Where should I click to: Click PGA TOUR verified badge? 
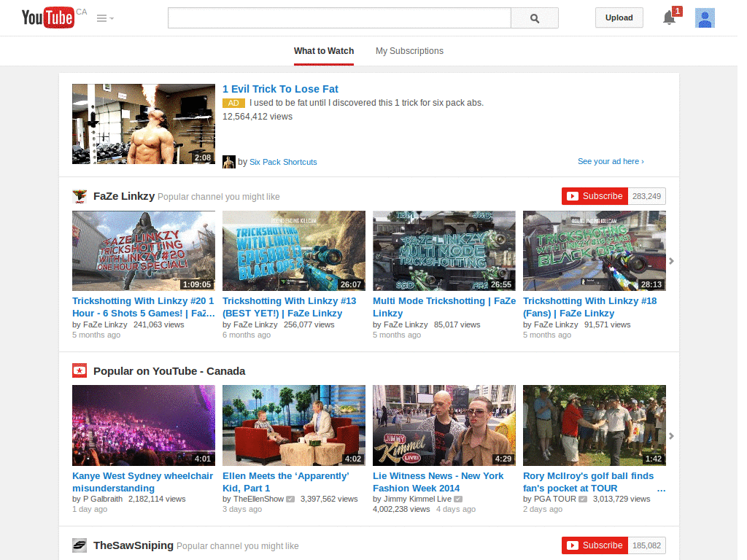(x=583, y=499)
